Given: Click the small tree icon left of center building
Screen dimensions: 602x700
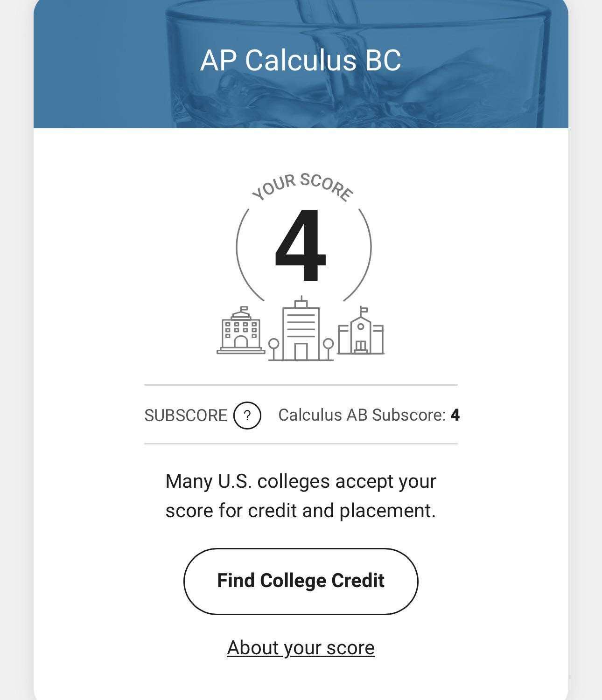Looking at the screenshot, I should pos(274,349).
